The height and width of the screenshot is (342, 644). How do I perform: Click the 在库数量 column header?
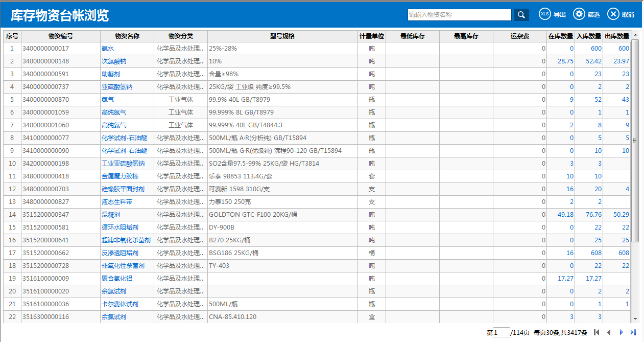pyautogui.click(x=560, y=36)
